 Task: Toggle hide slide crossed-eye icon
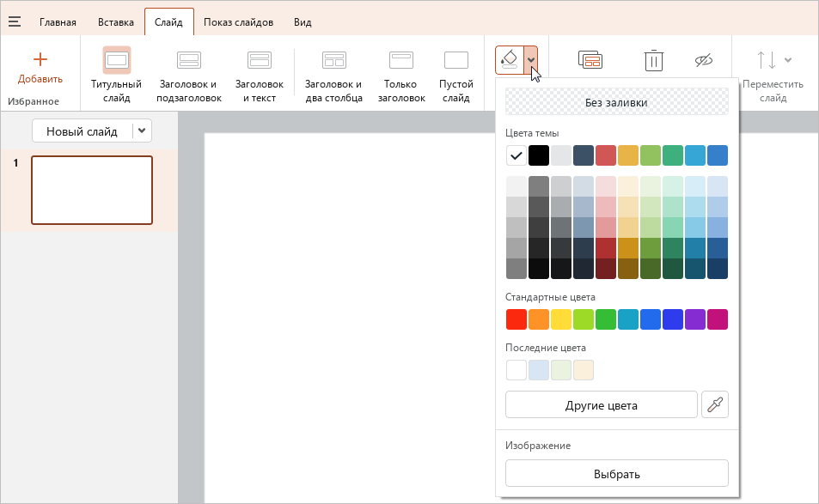click(704, 60)
